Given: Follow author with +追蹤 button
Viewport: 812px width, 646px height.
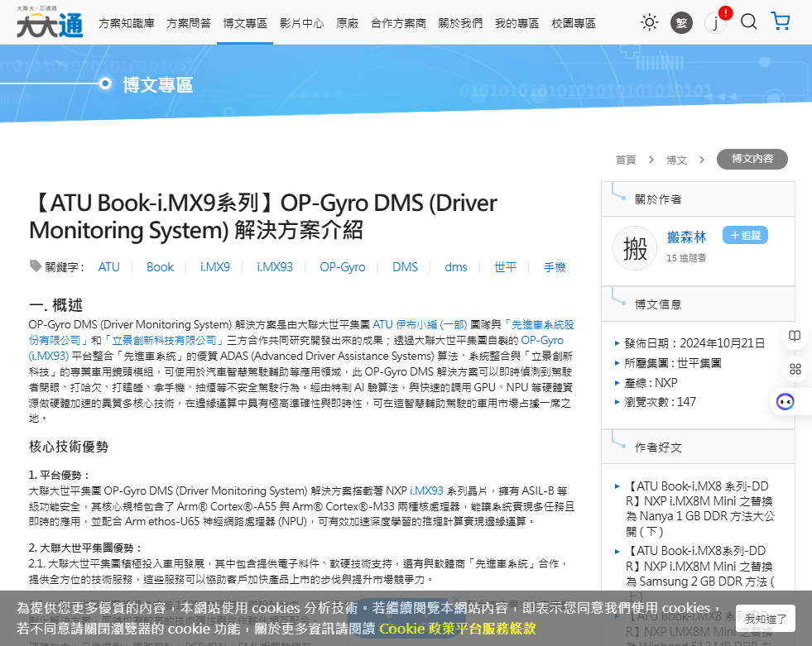Looking at the screenshot, I should click(x=745, y=236).
